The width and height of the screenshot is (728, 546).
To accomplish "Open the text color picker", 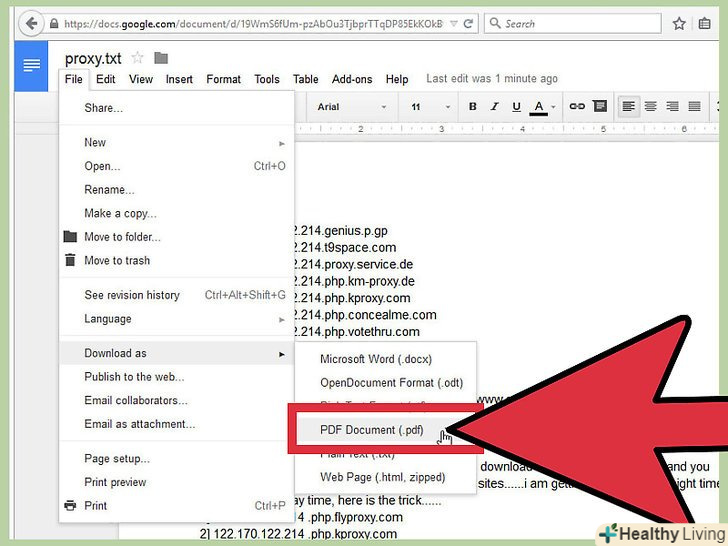I will pyautogui.click(x=542, y=107).
